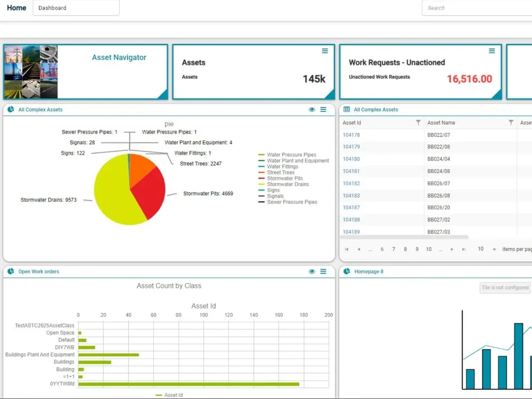The image size is (532, 399).
Task: Go to page 8 in pager
Action: [405, 250]
